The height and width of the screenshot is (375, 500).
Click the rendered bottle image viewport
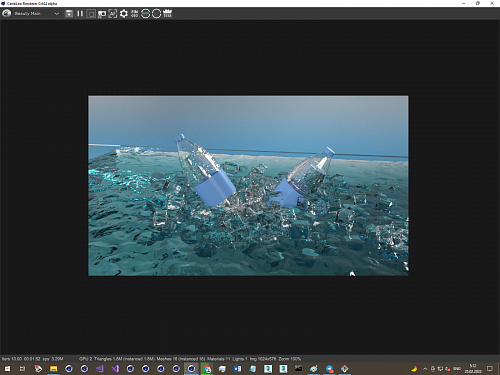click(248, 186)
